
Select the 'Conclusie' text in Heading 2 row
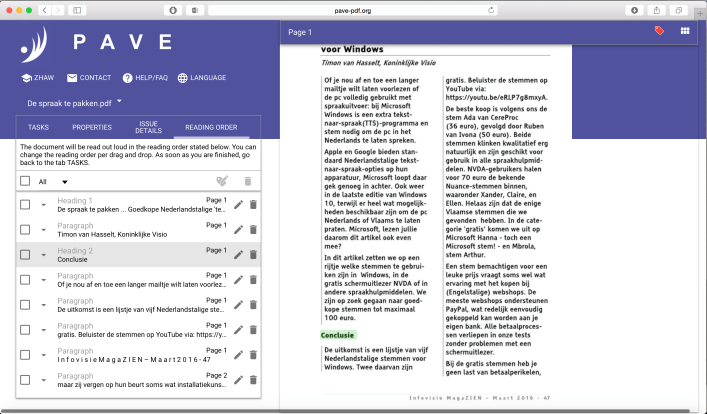pyautogui.click(x=73, y=259)
